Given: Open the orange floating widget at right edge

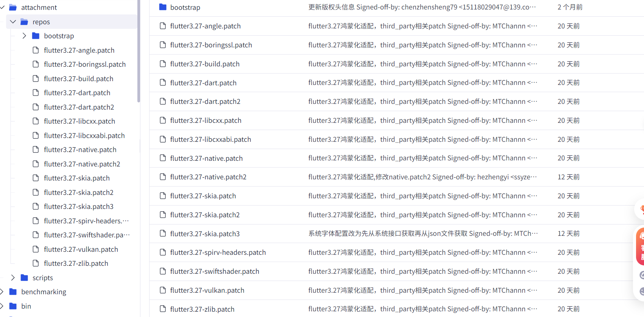Looking at the screenshot, I should pyautogui.click(x=640, y=246).
